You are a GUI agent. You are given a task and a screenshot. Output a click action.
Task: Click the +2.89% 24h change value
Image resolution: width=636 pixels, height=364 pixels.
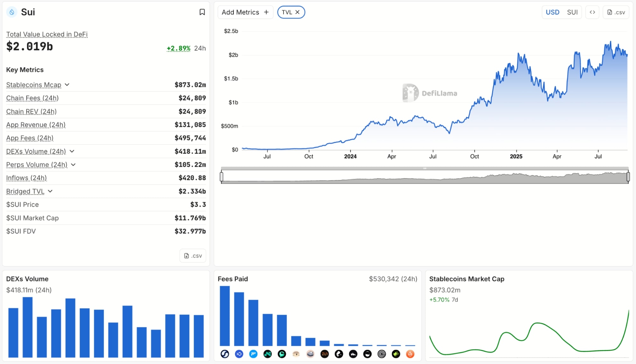point(178,48)
